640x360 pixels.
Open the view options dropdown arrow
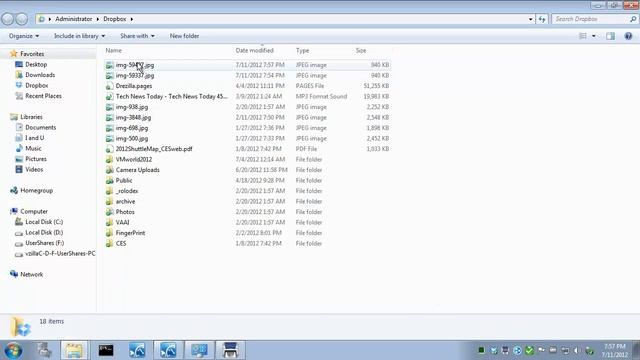tap(594, 36)
